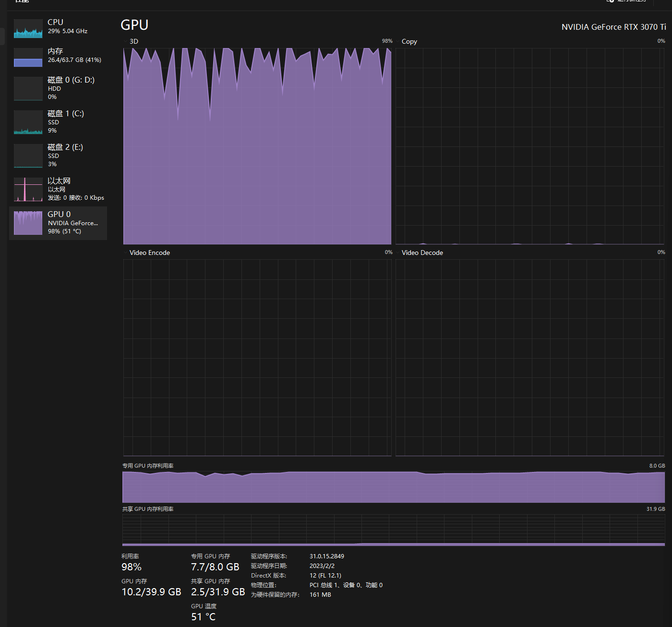Screen dimensions: 672x627
Task: Select 磁盘 0 (G: D:) HDD entry
Action: 58,88
